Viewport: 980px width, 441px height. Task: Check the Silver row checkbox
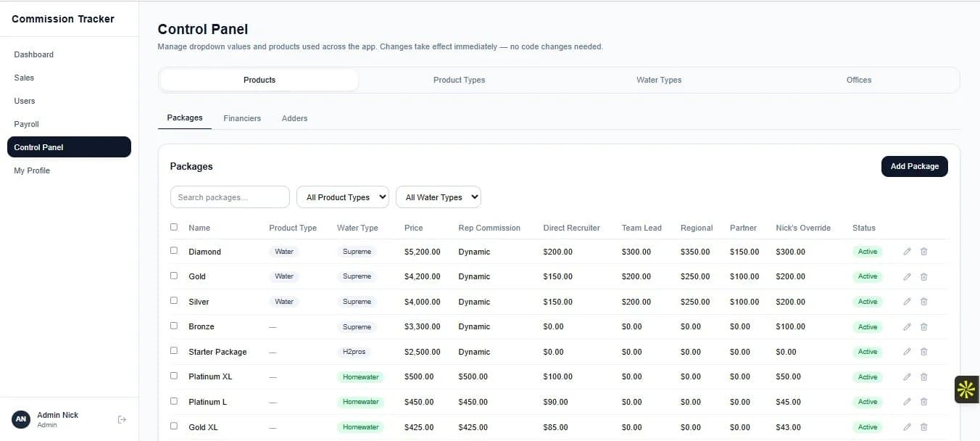pos(174,300)
